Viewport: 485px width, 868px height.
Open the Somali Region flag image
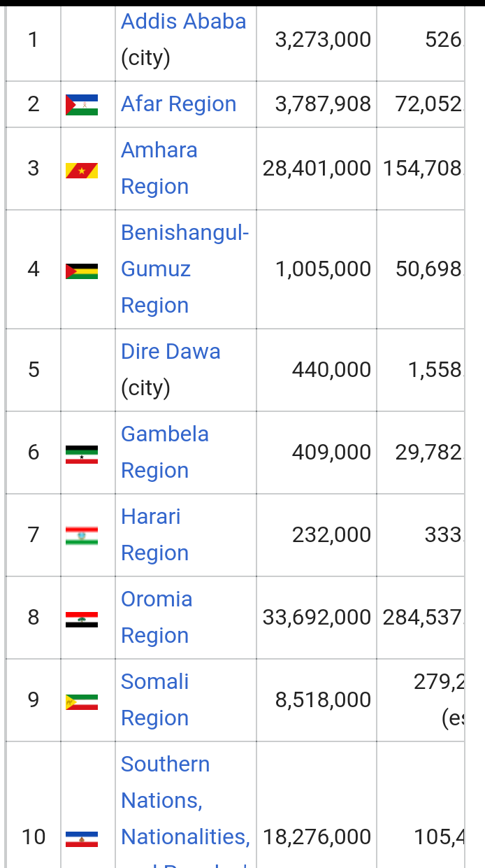tap(82, 701)
